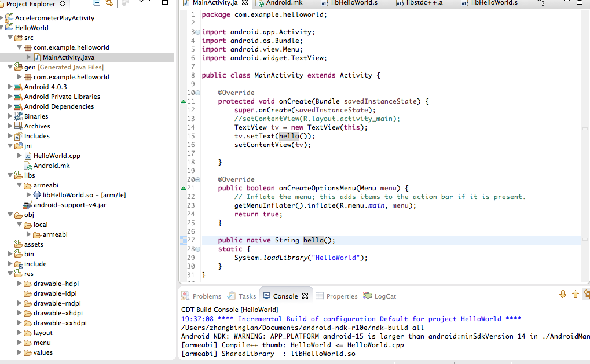Screen dimensions: 590x364
Task: Click "CDT Build Console [HelloWorld]" title text
Action: (229, 310)
